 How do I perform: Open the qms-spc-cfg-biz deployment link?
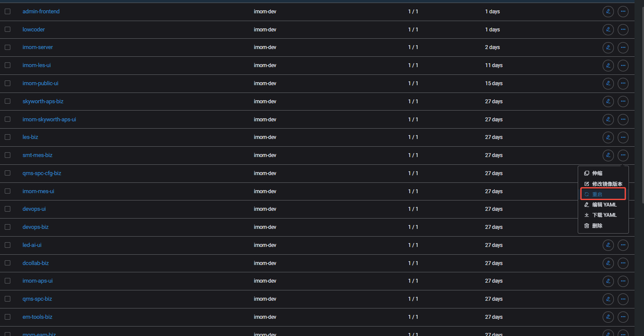[42, 173]
